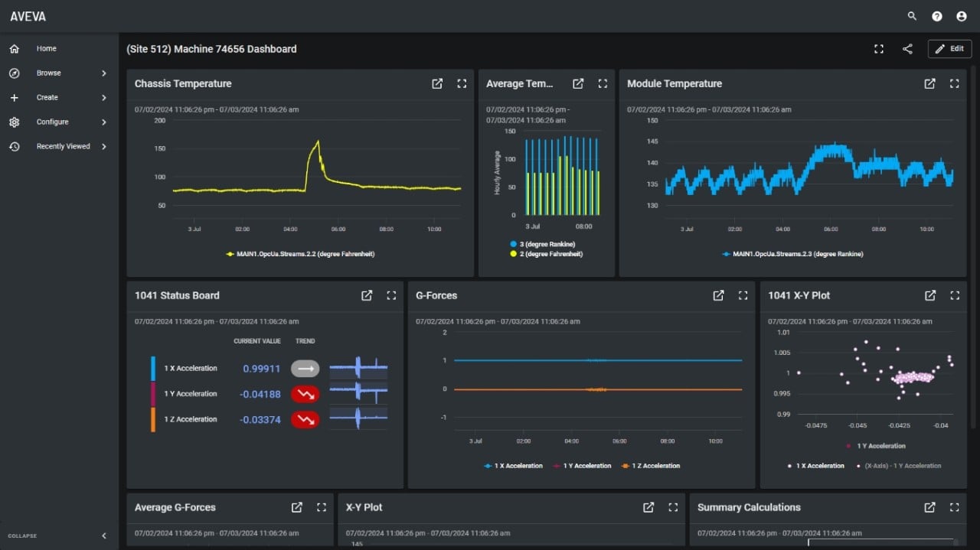The width and height of the screenshot is (980, 550).
Task: Maximize the Module Temperature panel
Action: point(954,84)
